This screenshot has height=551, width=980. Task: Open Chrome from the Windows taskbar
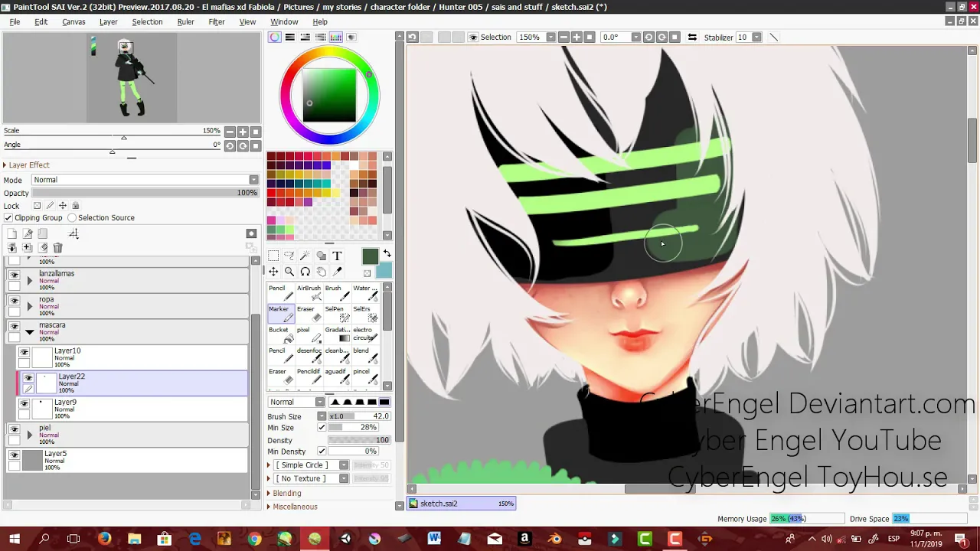254,540
